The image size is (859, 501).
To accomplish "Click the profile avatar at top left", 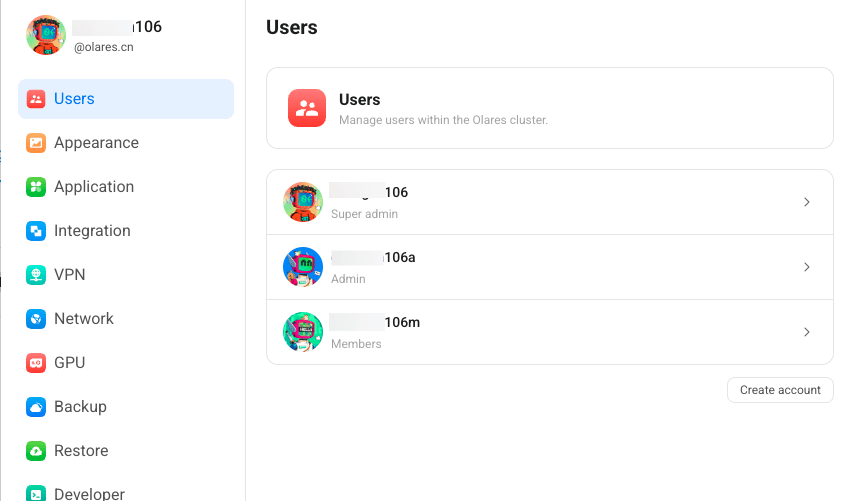I will [x=46, y=35].
